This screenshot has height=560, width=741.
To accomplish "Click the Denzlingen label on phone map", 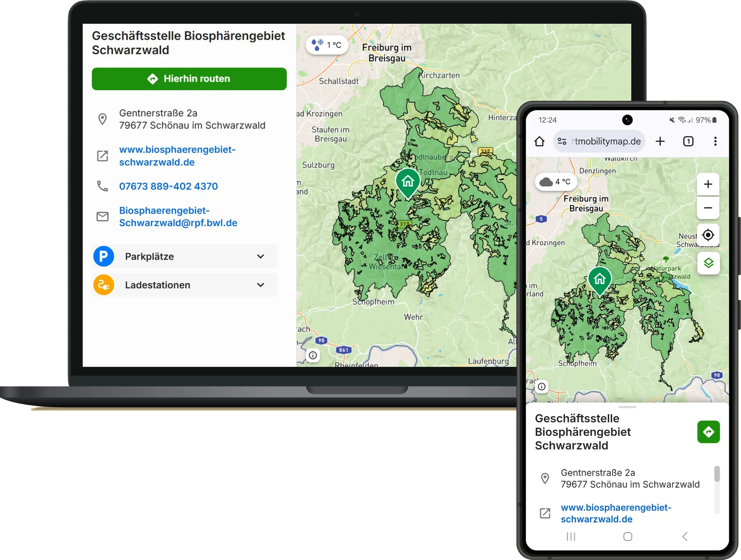I will 597,171.
